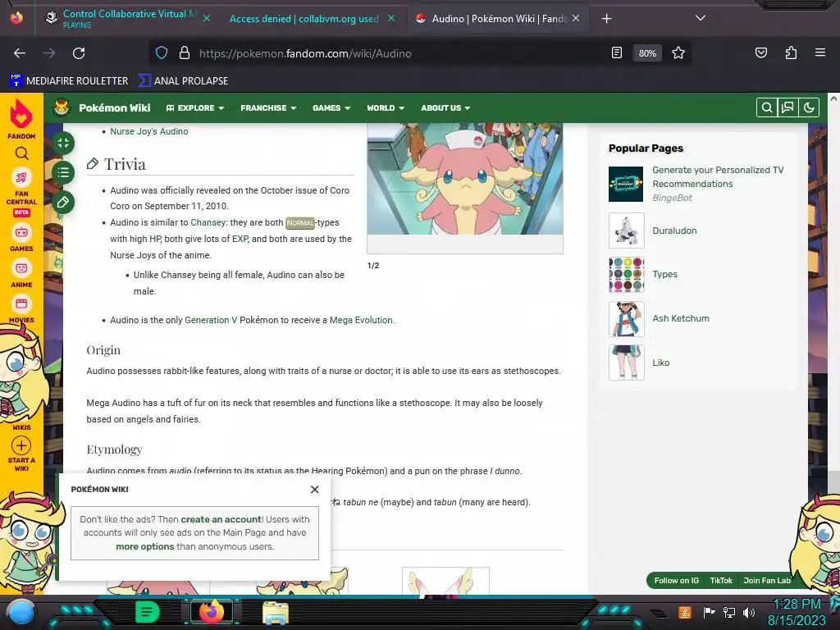Open the Anime sidebar icon
The width and height of the screenshot is (840, 630).
pyautogui.click(x=21, y=268)
